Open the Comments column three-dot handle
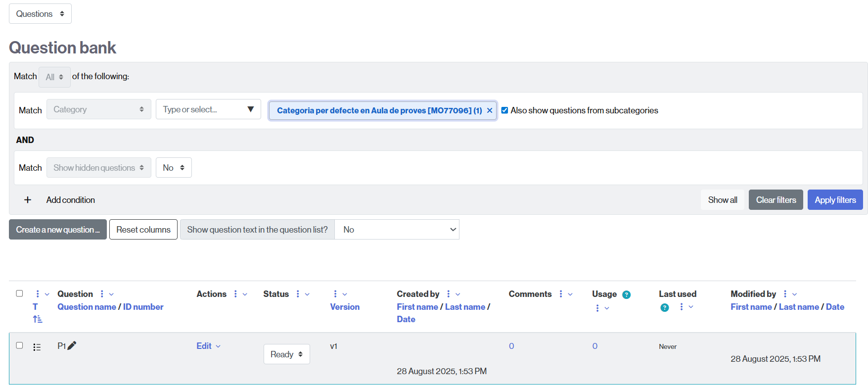 [561, 294]
